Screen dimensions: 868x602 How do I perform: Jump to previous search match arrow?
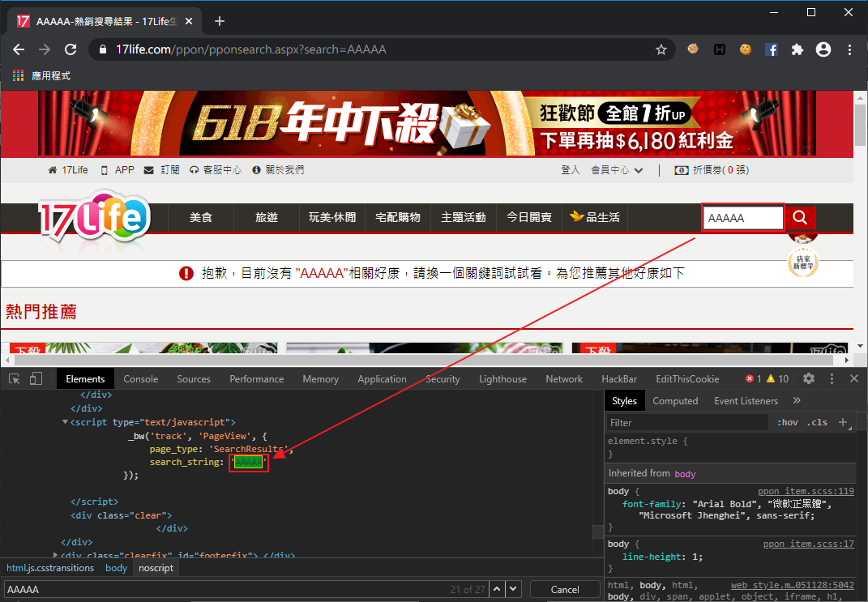(497, 589)
